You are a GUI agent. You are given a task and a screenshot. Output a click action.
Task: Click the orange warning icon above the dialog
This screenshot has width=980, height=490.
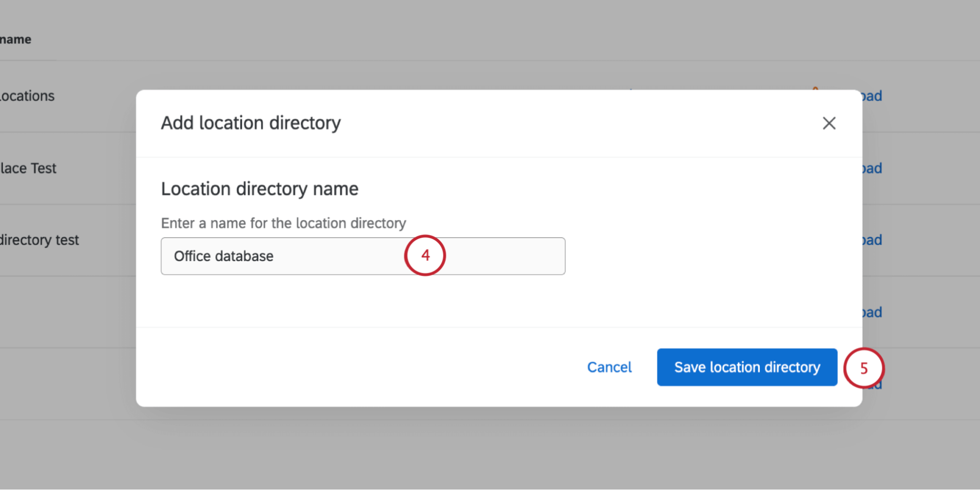click(815, 89)
